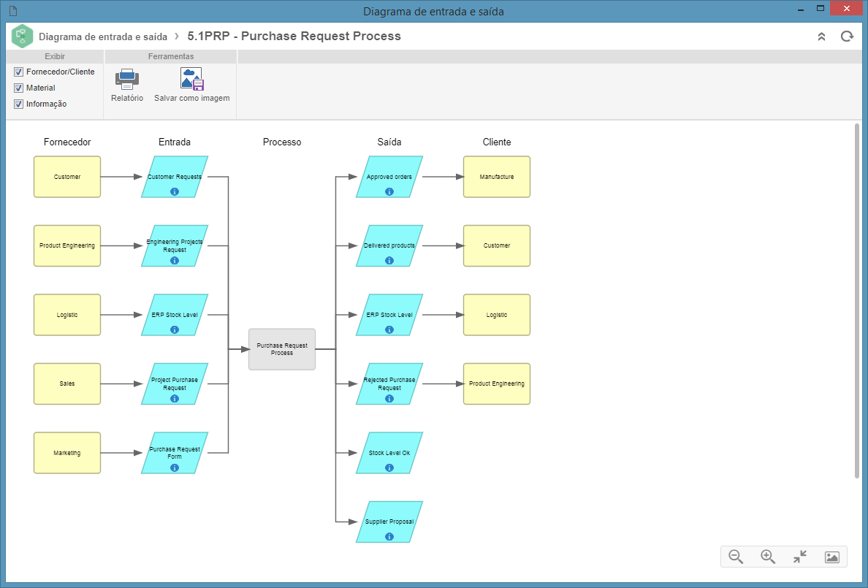Select the Logistic client box

[497, 315]
